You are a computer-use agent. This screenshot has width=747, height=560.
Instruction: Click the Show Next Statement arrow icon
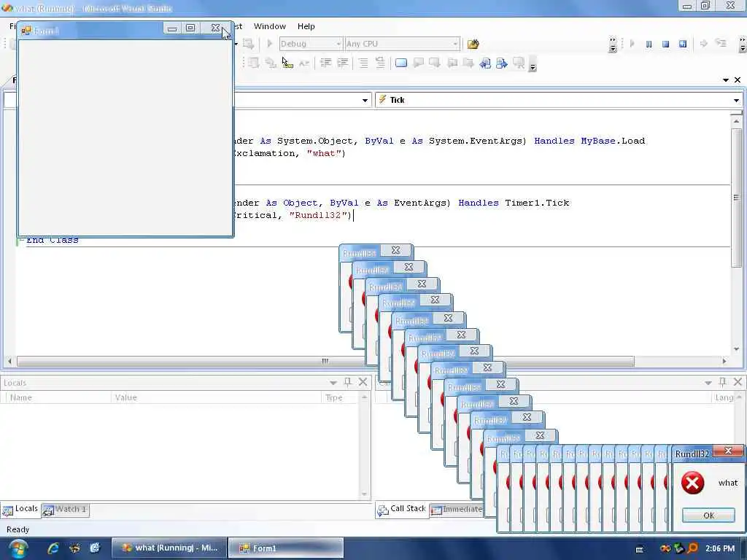[704, 44]
